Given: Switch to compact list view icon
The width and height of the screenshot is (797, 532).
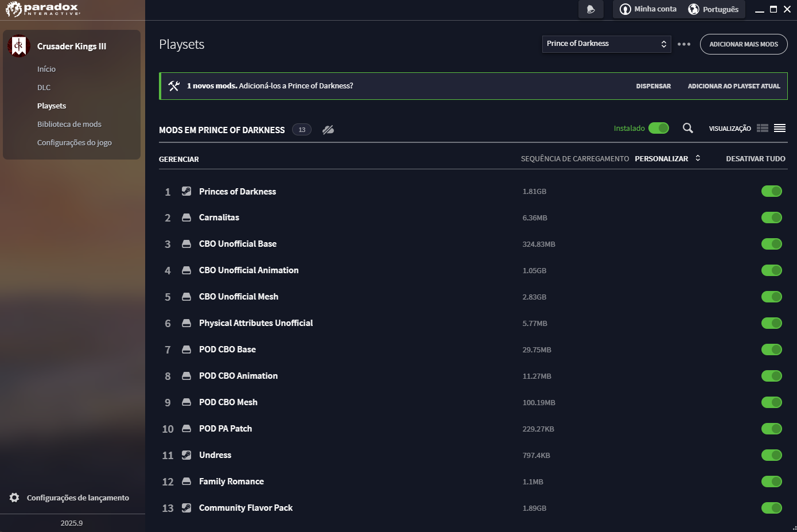Looking at the screenshot, I should pos(780,128).
